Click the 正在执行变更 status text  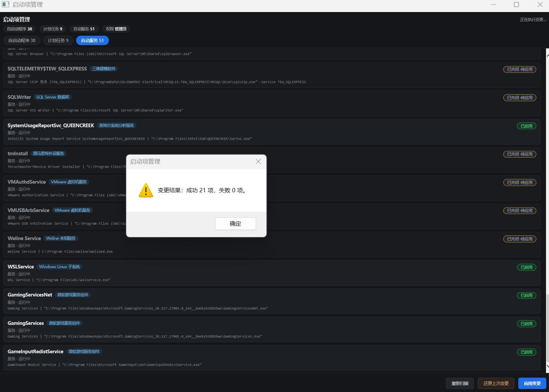click(533, 20)
